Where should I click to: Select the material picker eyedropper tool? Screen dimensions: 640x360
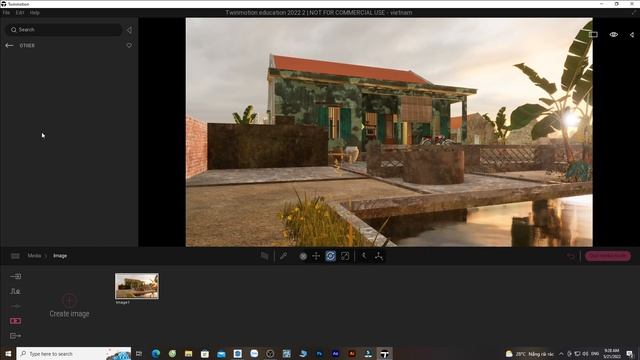pos(283,256)
